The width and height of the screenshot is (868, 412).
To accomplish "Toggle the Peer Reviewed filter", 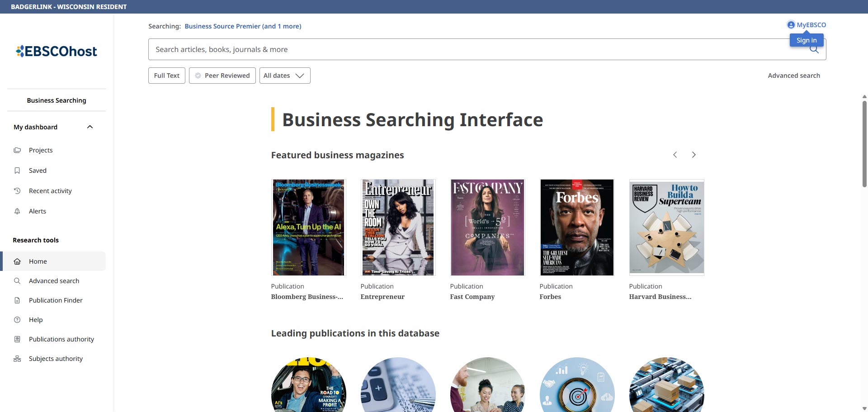I will [x=222, y=76].
